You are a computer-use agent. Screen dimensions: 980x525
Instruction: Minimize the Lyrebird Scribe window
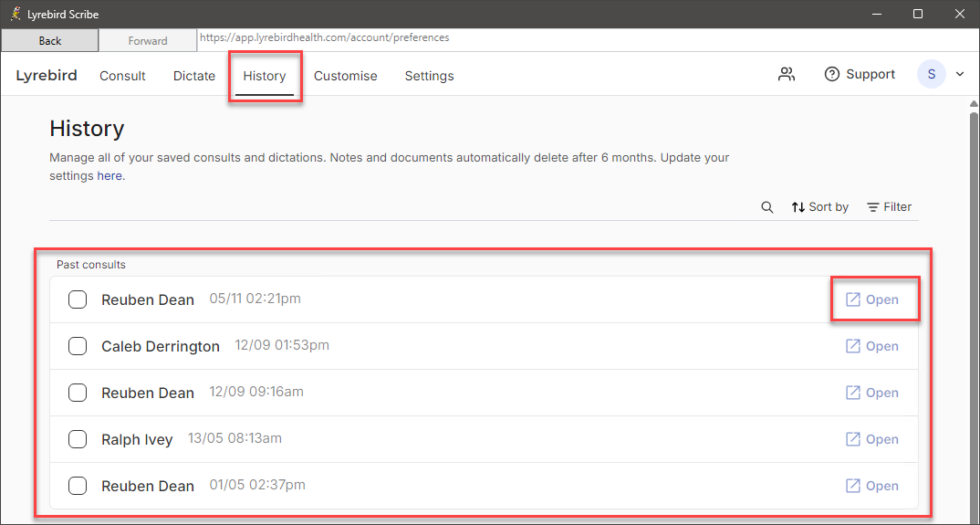[875, 14]
